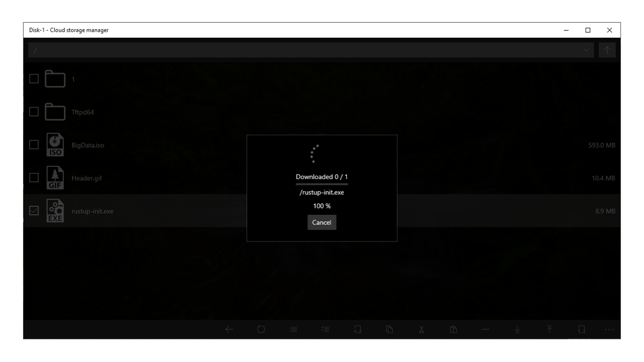This screenshot has width=644, height=362.
Task: Click the ISO file icon for BigData.iso
Action: tap(55, 145)
